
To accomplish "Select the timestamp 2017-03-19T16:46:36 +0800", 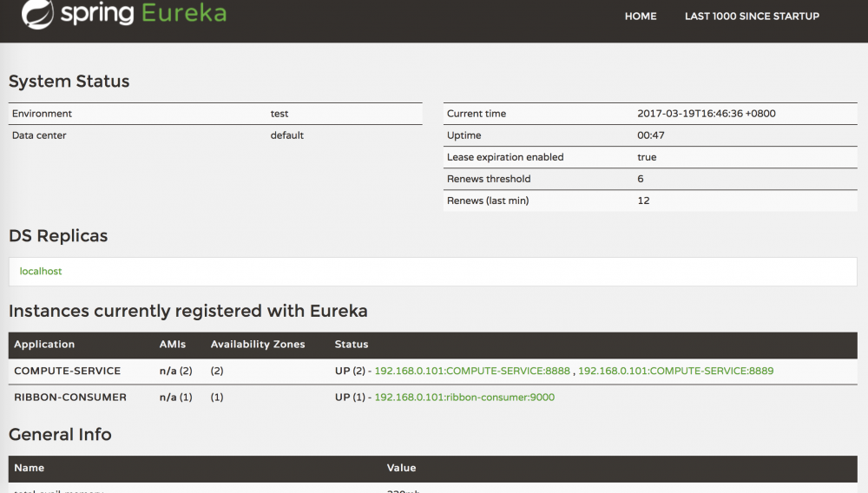I will click(x=707, y=114).
